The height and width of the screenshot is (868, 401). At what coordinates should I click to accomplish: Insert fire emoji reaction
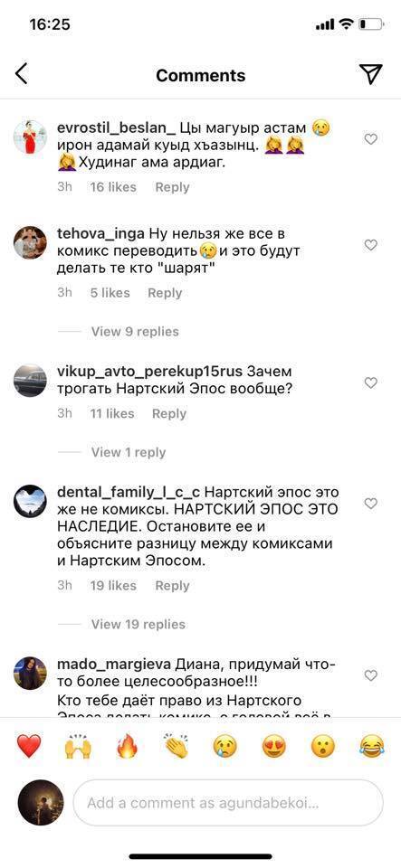click(127, 746)
